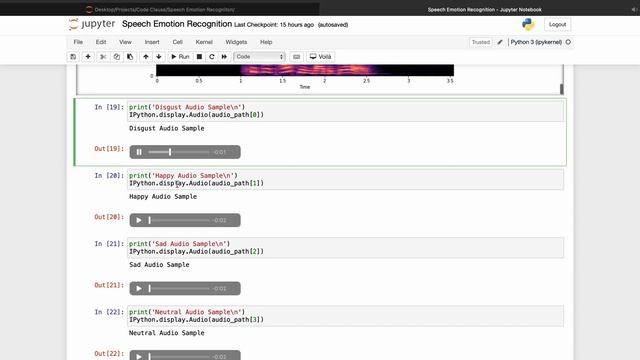Restart kernel and run all cells icon
Image resolution: width=640 pixels, height=360 pixels.
[x=224, y=57]
